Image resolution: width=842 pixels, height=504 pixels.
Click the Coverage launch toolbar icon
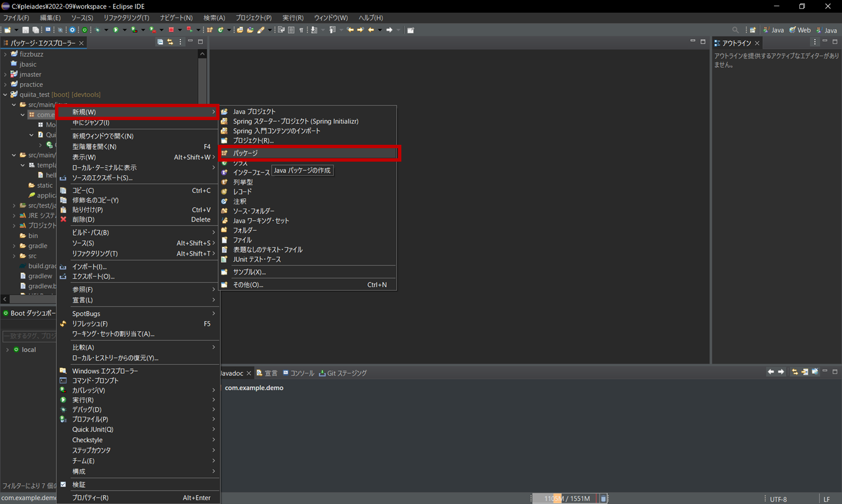click(134, 30)
